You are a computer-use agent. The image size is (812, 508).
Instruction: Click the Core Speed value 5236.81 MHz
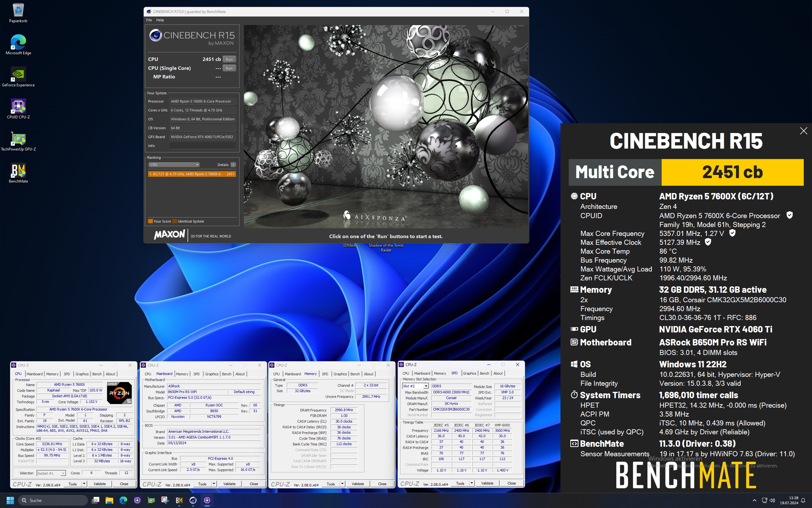click(x=52, y=444)
